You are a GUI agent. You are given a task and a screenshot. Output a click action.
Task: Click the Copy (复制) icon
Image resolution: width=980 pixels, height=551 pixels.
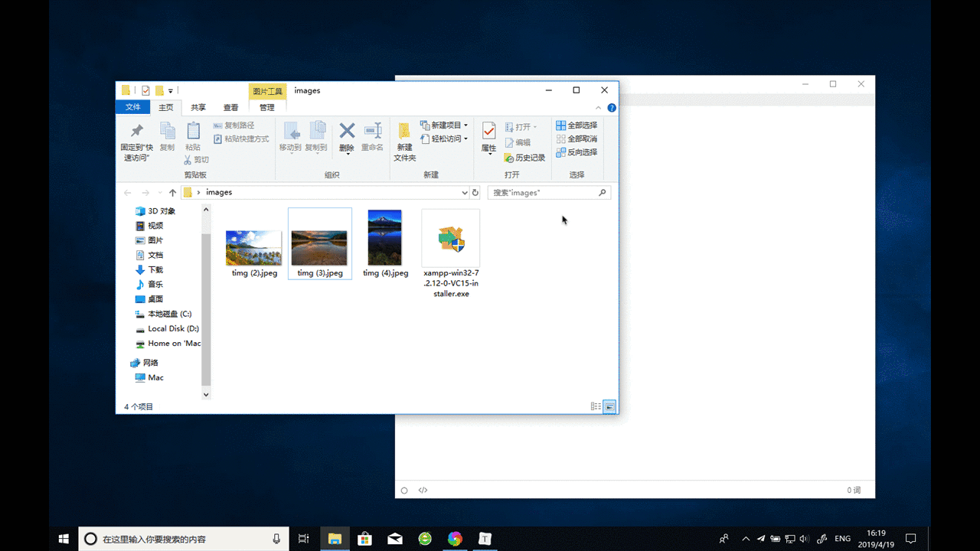point(168,134)
